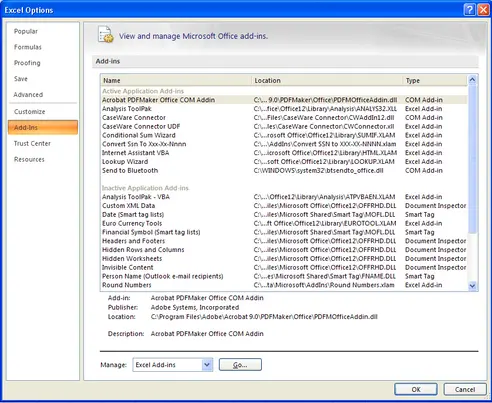Open the Popular options category
This screenshot has height=403, width=492.
26,31
